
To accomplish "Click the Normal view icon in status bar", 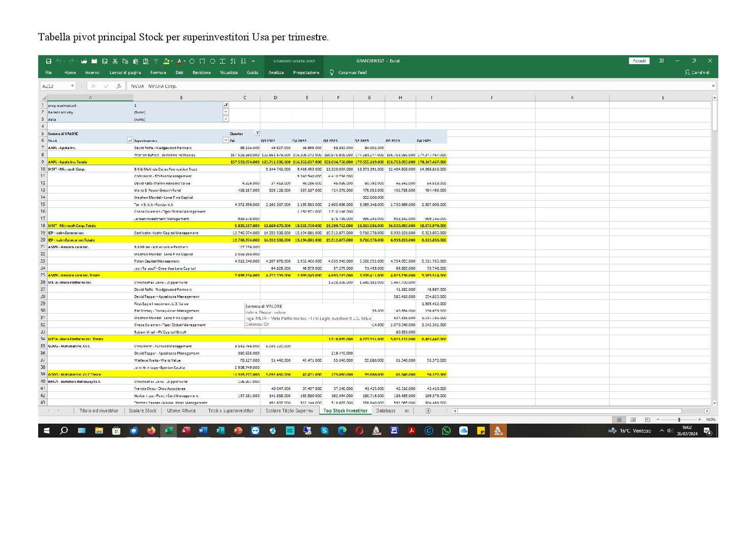I will tap(619, 419).
